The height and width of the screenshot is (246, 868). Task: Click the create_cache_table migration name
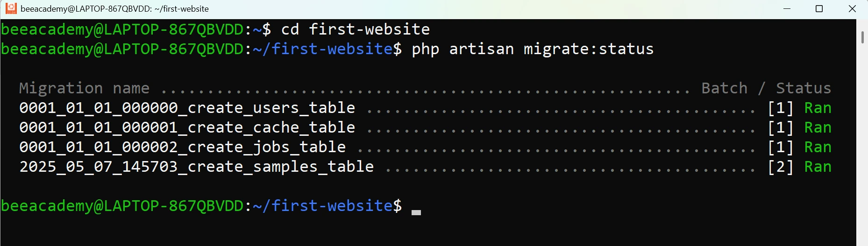coord(187,127)
